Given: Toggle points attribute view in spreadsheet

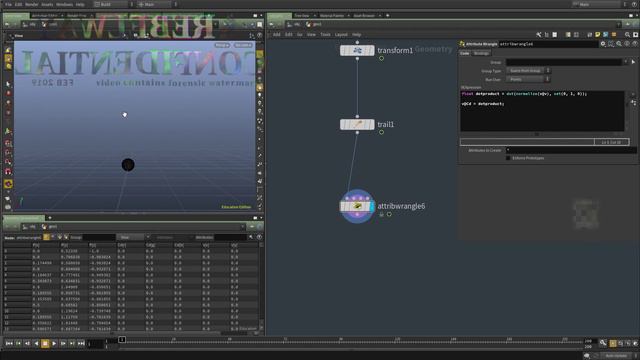Looking at the screenshot, I should click(47, 237).
